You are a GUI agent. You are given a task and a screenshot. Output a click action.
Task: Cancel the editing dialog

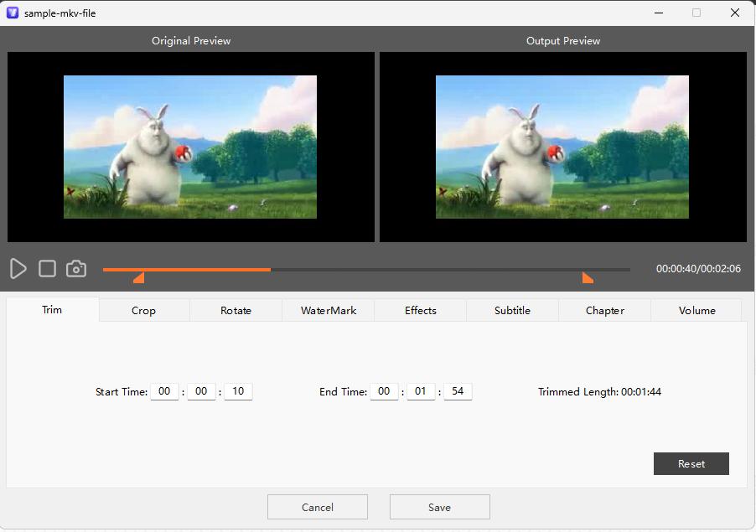click(x=317, y=507)
